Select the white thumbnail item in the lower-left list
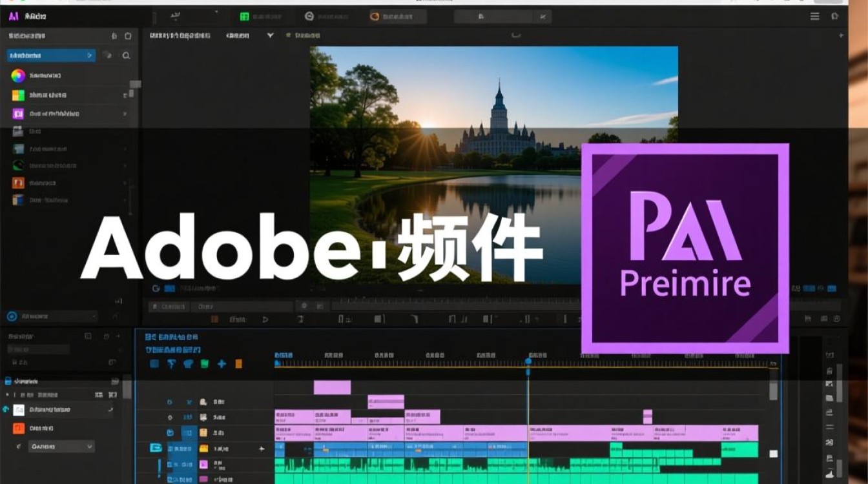This screenshot has height=484, width=868. point(19,410)
